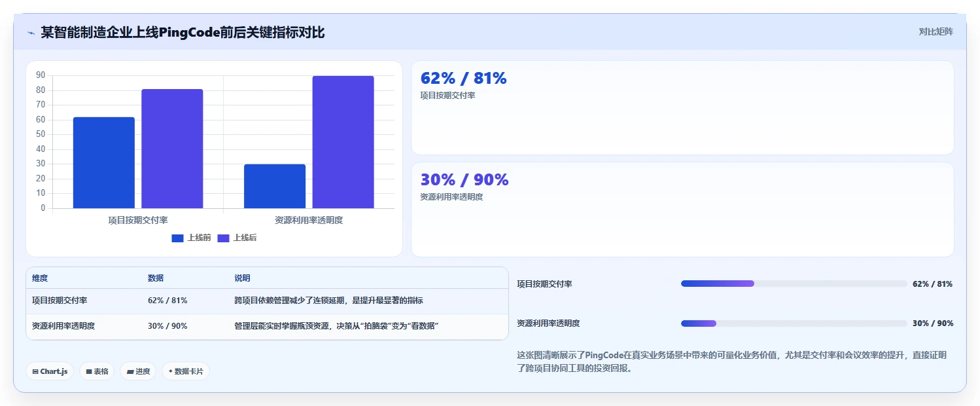Click the 资源利用率透明度 progress bar

pyautogui.click(x=794, y=323)
